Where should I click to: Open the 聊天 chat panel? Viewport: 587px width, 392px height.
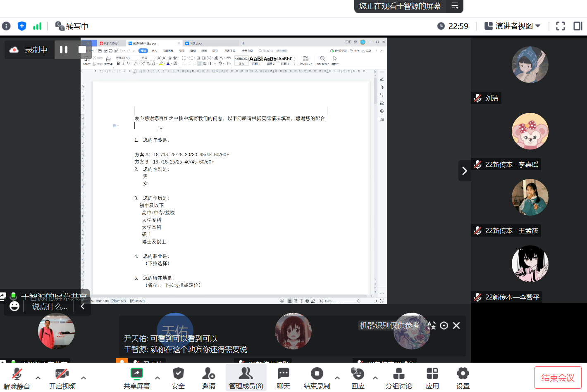(284, 378)
